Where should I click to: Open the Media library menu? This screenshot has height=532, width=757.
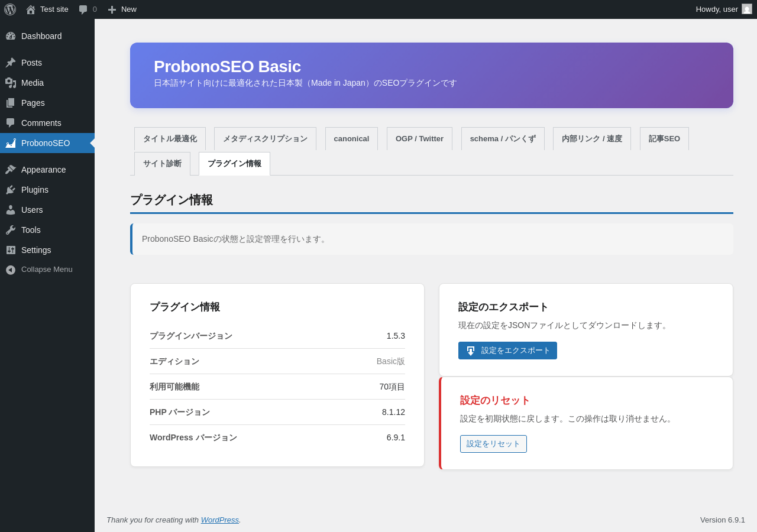pos(33,83)
